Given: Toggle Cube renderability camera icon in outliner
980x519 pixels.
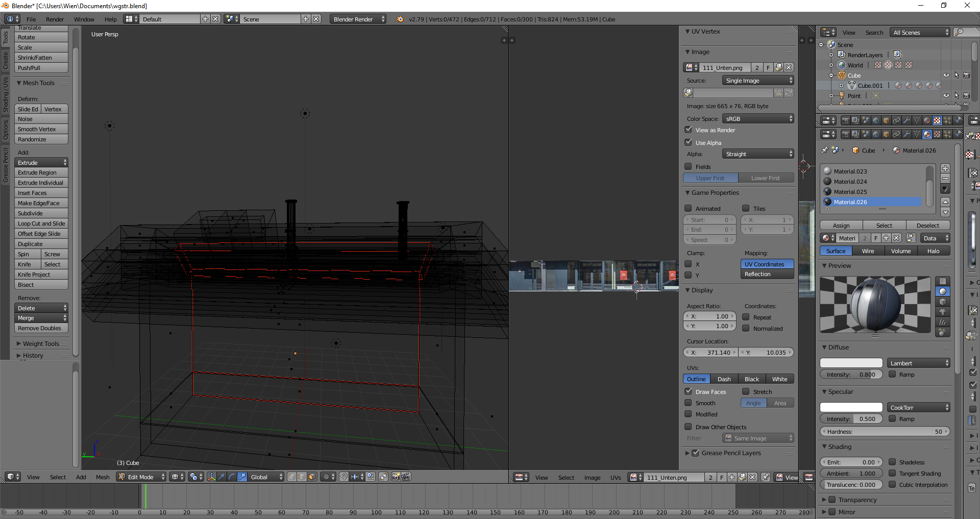Looking at the screenshot, I should tap(966, 75).
